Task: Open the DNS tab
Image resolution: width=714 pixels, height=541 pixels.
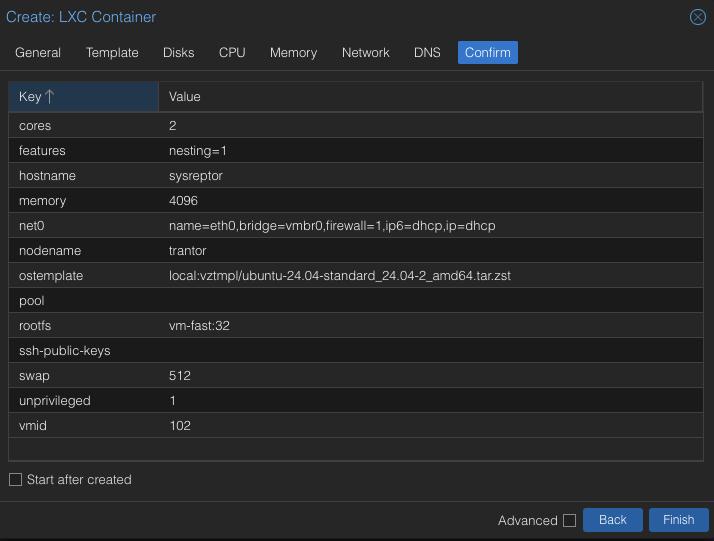Action: 427,53
